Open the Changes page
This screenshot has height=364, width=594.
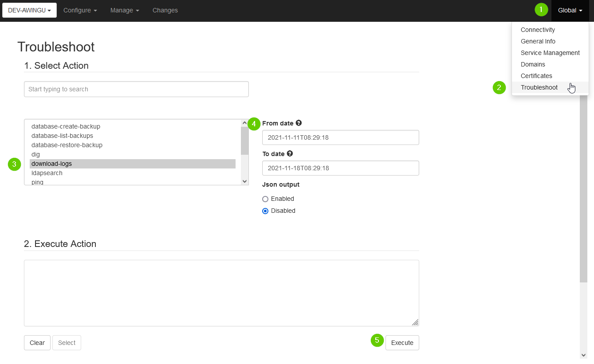point(165,10)
